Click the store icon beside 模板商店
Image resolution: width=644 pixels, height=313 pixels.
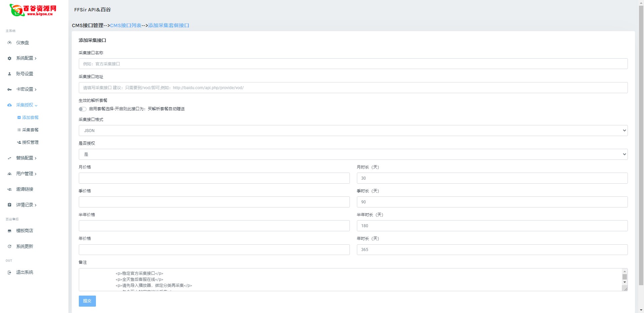tap(9, 231)
